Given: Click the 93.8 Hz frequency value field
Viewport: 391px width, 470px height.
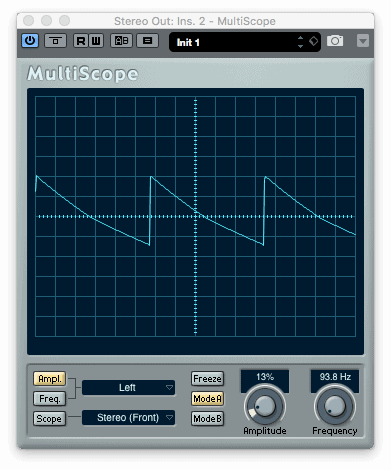Looking at the screenshot, I should point(335,377).
